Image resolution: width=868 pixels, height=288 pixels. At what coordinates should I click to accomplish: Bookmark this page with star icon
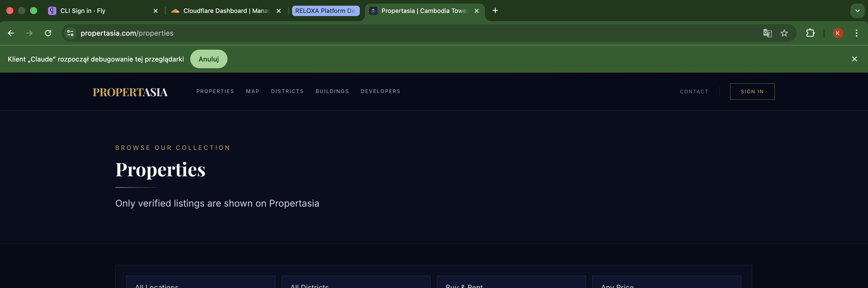(784, 33)
